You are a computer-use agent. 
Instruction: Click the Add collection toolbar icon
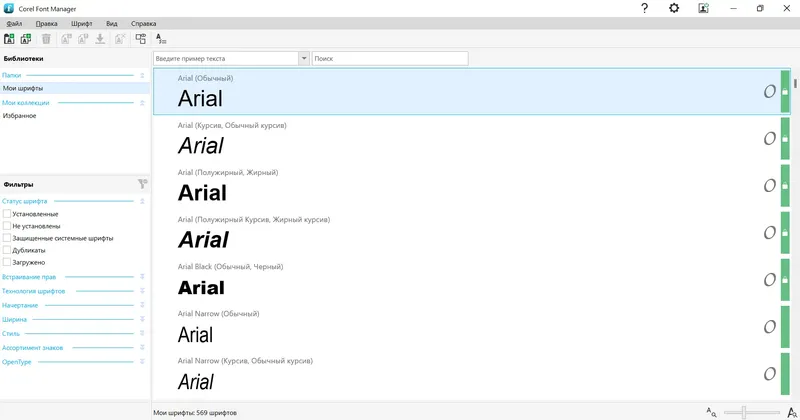tap(26, 39)
